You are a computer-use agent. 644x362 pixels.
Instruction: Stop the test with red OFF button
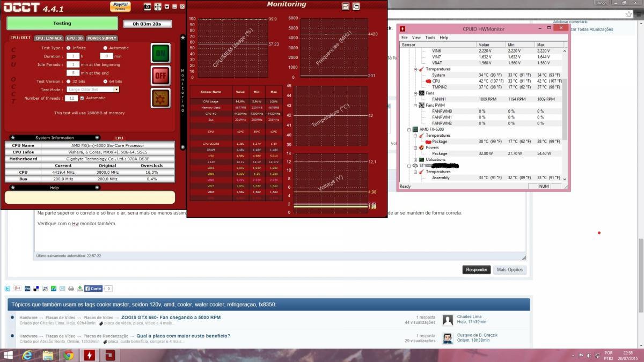(160, 76)
